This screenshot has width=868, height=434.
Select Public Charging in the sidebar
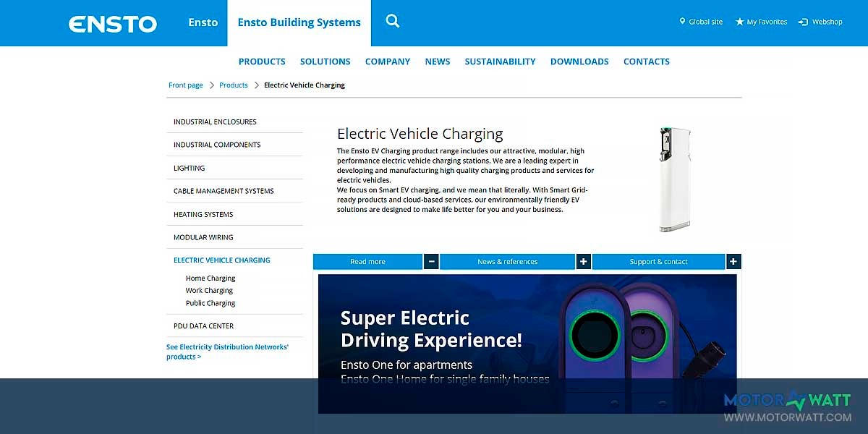tap(210, 302)
